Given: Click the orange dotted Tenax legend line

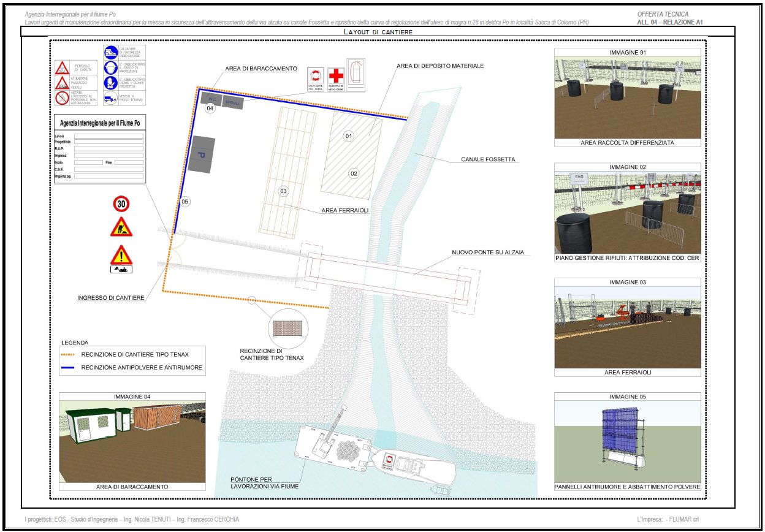Looking at the screenshot, I should [x=69, y=354].
